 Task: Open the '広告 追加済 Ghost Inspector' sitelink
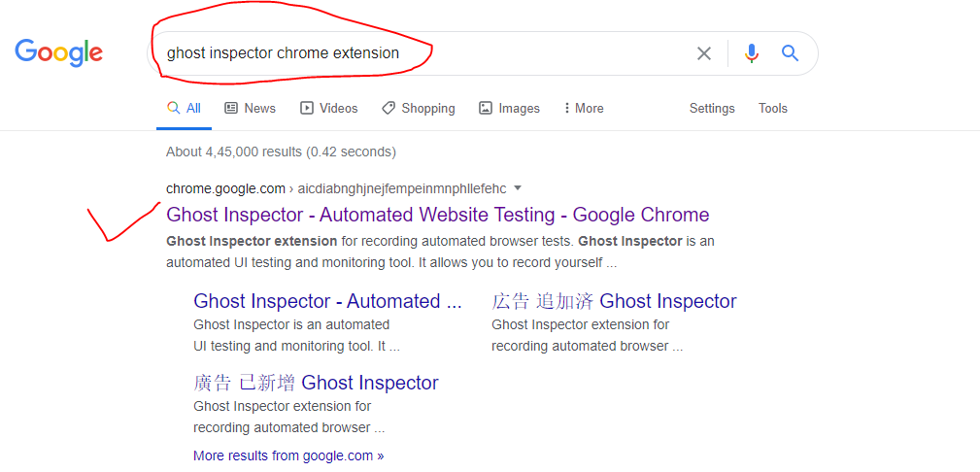(614, 301)
